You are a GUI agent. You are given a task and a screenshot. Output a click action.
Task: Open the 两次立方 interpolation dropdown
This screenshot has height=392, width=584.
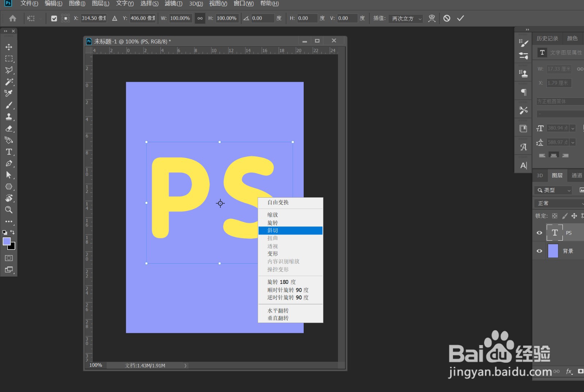[406, 18]
